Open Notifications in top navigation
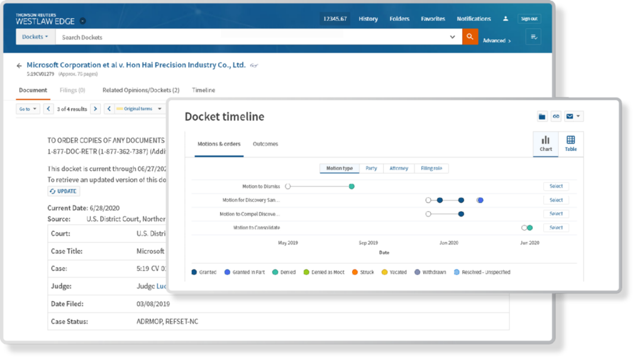Screen dimensions: 644x362 pos(474,19)
